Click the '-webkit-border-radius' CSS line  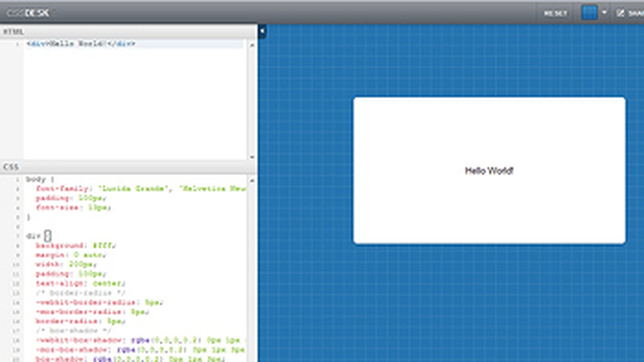pyautogui.click(x=99, y=302)
